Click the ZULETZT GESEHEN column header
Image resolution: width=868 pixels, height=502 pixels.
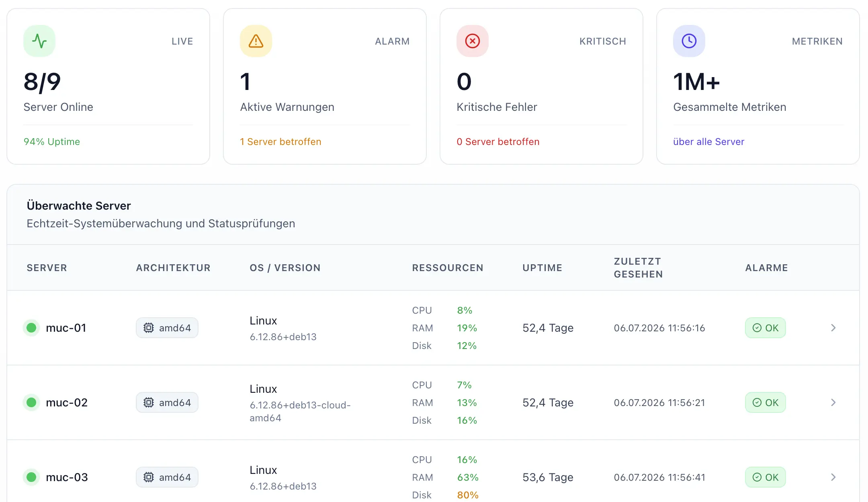(638, 268)
